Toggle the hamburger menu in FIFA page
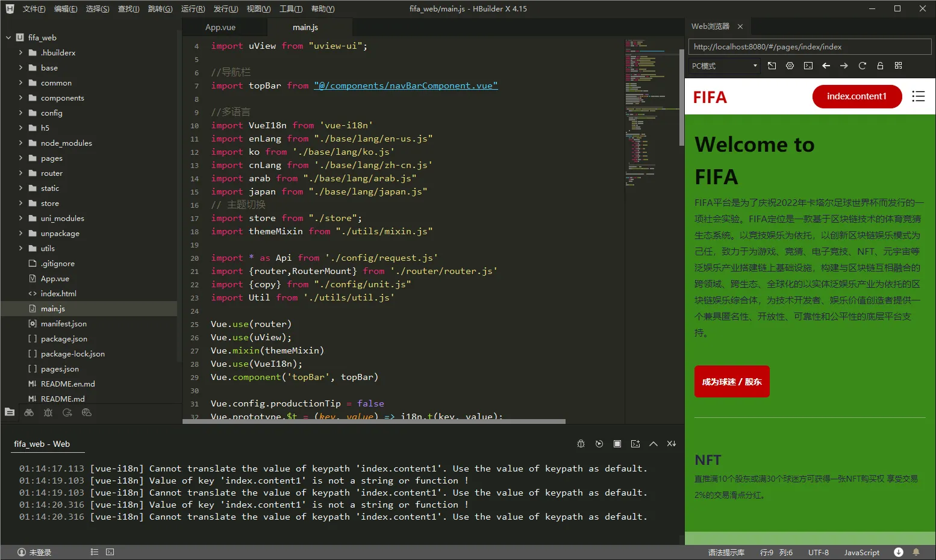The image size is (936, 560). point(918,96)
